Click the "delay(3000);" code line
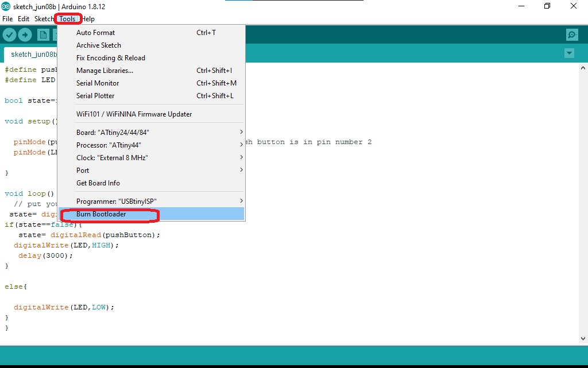The image size is (588, 368). pyautogui.click(x=45, y=255)
